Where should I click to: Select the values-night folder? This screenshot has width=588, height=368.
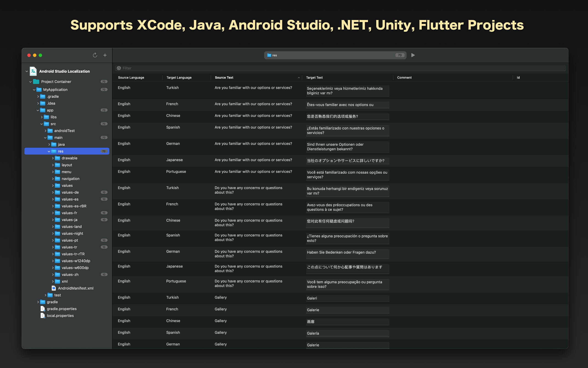click(67, 233)
